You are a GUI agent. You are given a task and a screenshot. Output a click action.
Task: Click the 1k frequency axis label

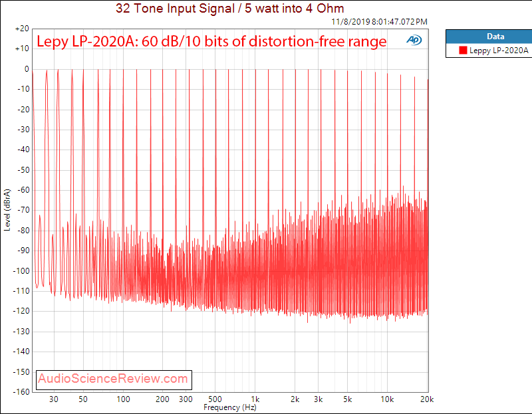pos(255,399)
